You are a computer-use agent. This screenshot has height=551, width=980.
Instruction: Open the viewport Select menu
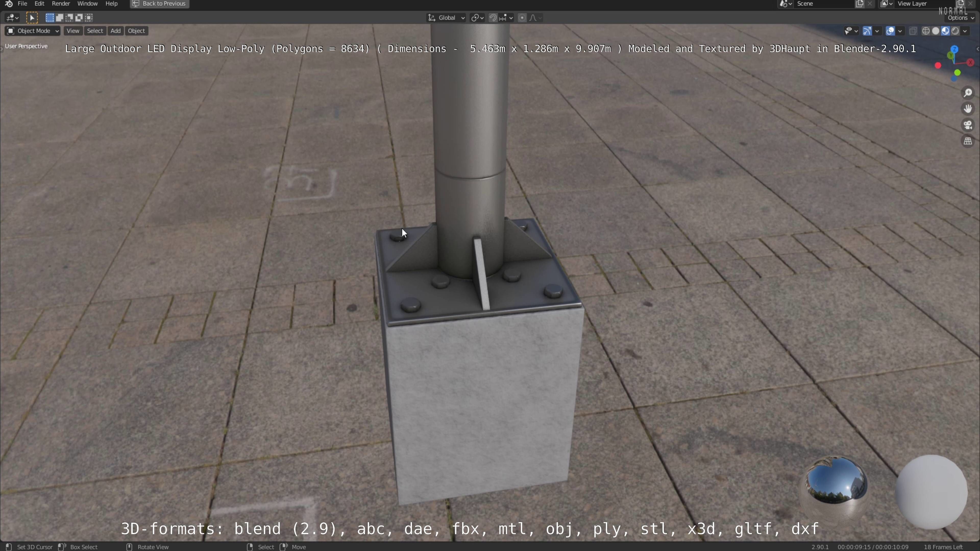(x=95, y=31)
